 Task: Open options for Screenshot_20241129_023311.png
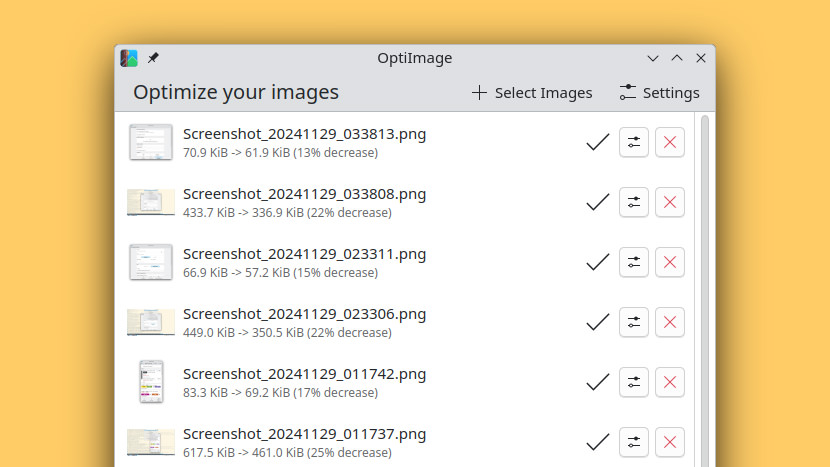click(634, 262)
